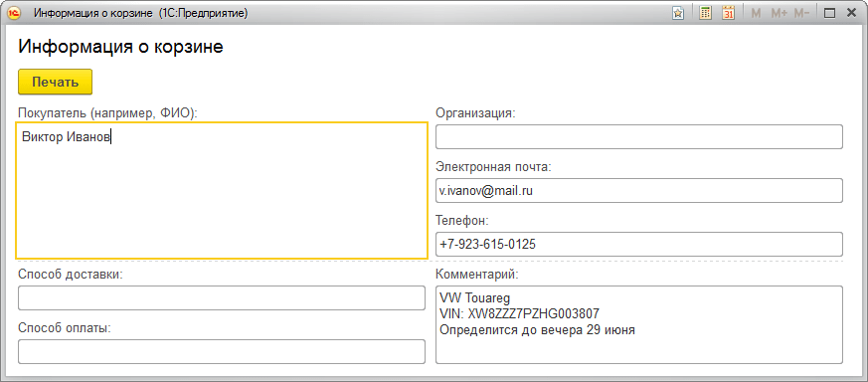Click the line 'Определится до вечера 29 июня'

[537, 330]
